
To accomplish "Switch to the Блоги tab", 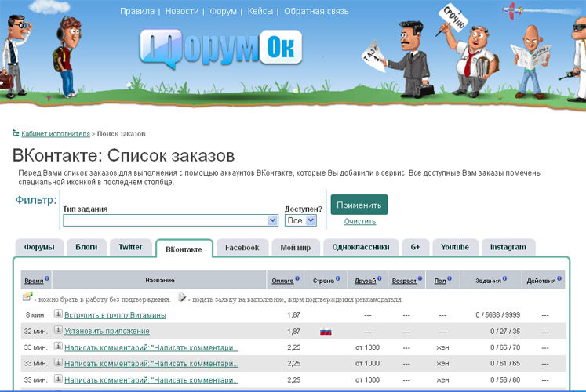I will coord(86,247).
